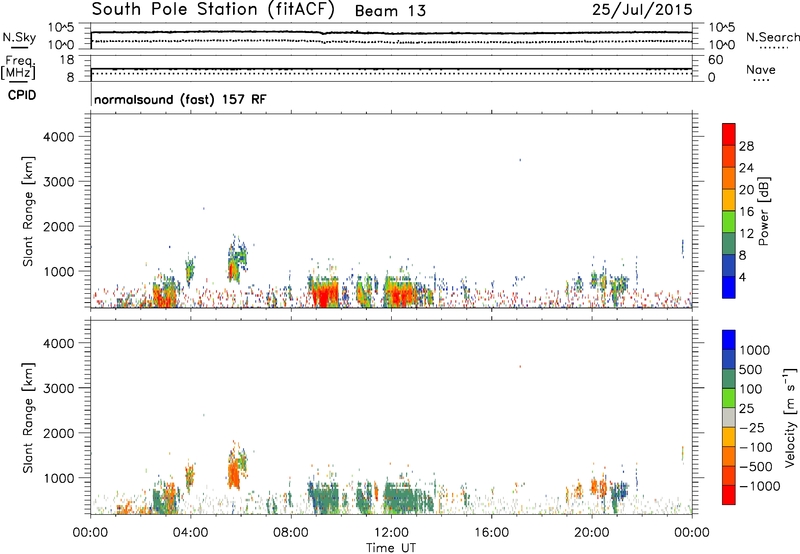800x554 pixels.
Task: Click the 'N.Search' legend label
Action: (772, 37)
